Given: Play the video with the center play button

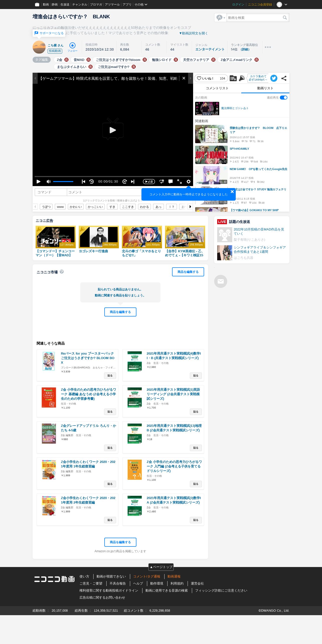Looking at the screenshot, I should click(113, 129).
